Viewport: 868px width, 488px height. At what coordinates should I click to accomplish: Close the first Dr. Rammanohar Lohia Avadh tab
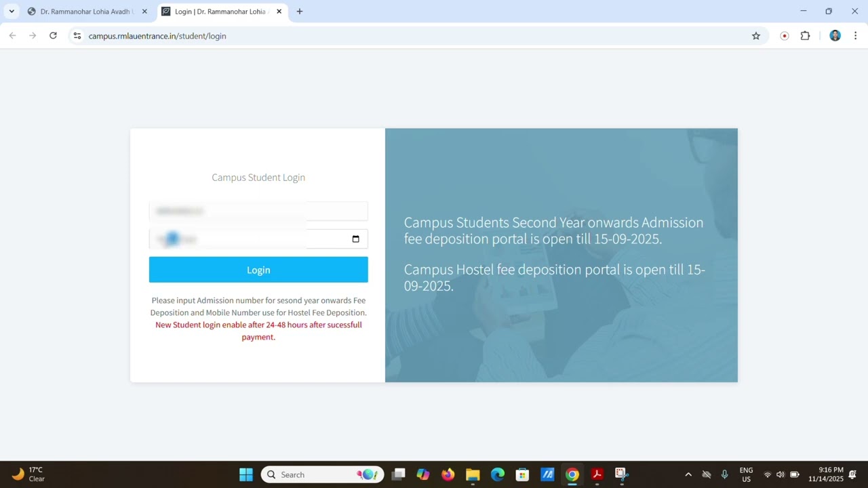(144, 12)
